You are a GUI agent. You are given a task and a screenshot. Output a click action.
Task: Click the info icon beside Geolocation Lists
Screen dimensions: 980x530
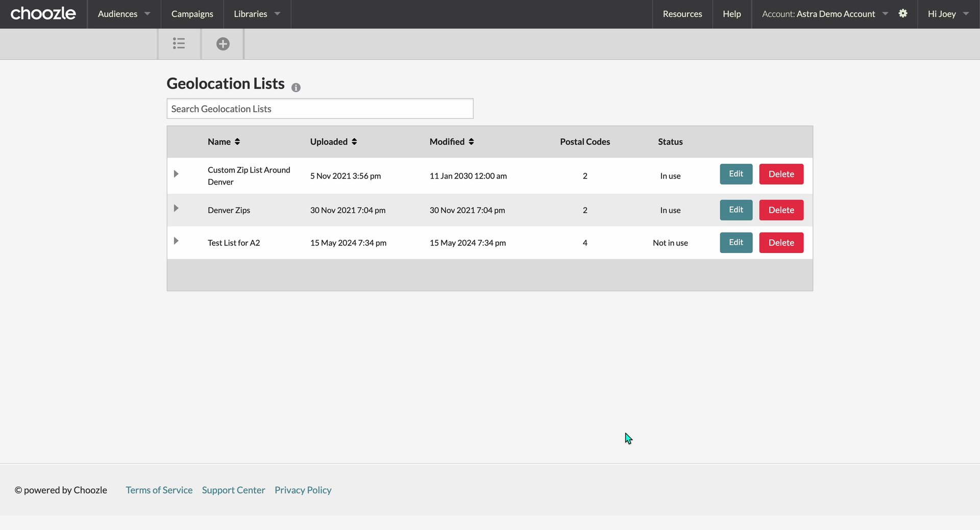pos(296,88)
